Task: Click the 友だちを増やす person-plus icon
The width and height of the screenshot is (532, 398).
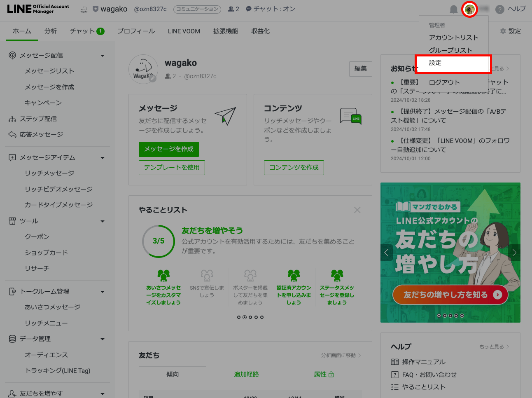Action: (x=12, y=393)
